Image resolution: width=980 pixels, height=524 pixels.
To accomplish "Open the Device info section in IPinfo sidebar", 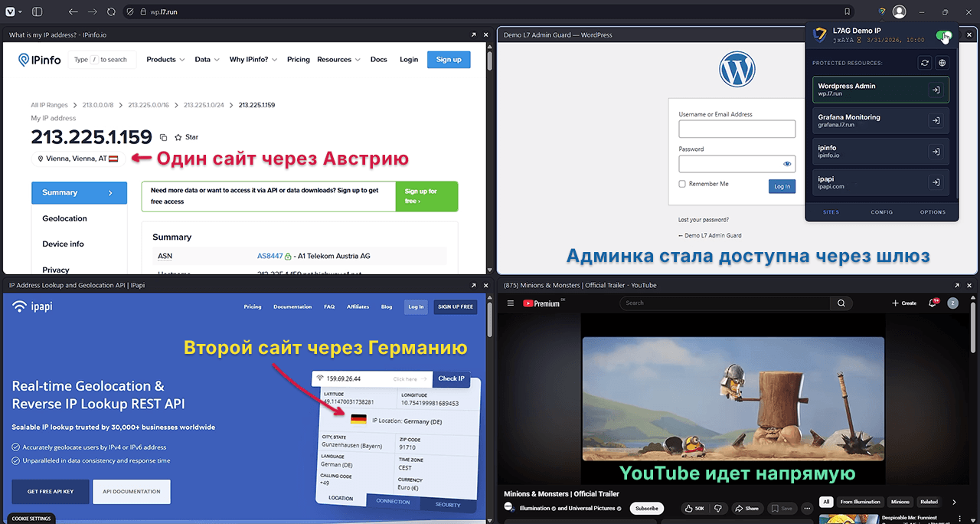I will coord(63,244).
